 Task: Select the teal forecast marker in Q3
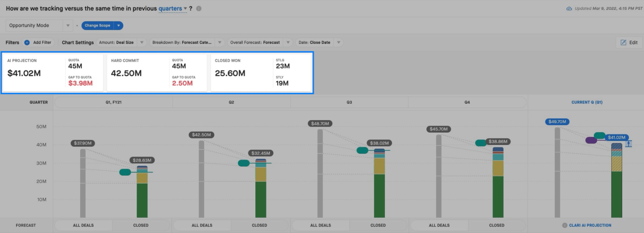pos(362,150)
